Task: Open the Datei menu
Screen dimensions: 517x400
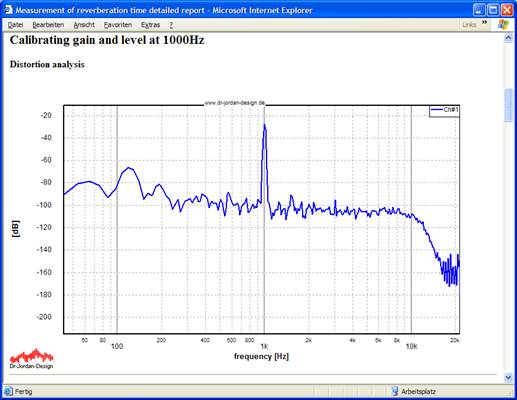Action: click(15, 25)
